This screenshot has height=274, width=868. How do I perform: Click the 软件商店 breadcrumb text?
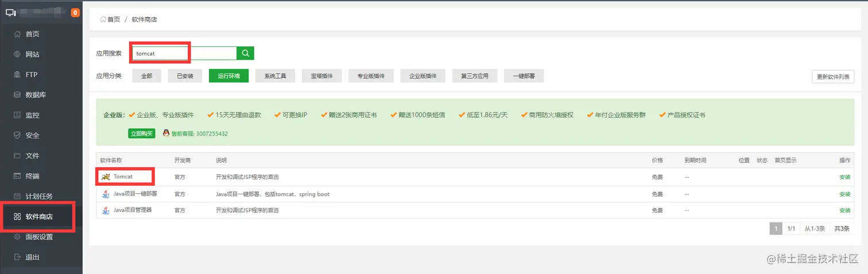click(x=144, y=19)
